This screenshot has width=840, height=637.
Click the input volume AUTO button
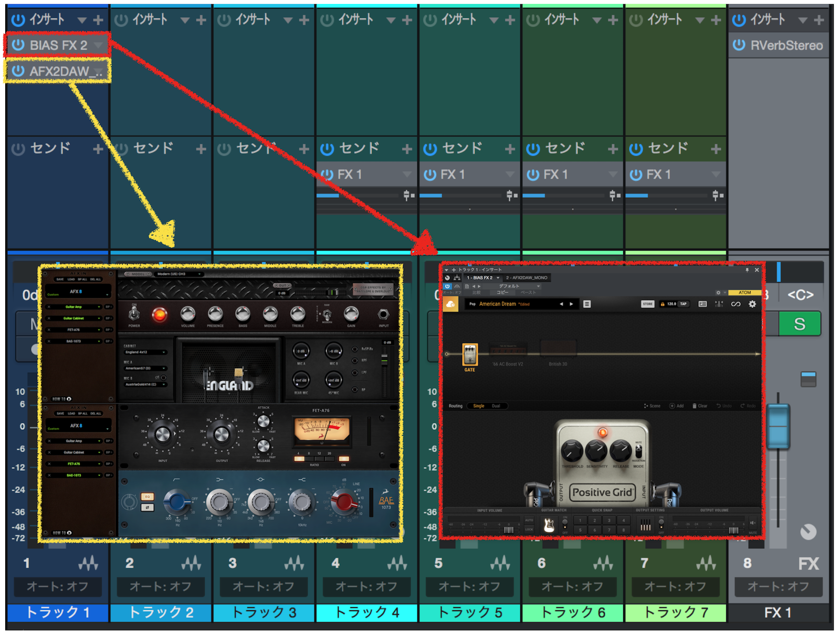click(x=529, y=520)
